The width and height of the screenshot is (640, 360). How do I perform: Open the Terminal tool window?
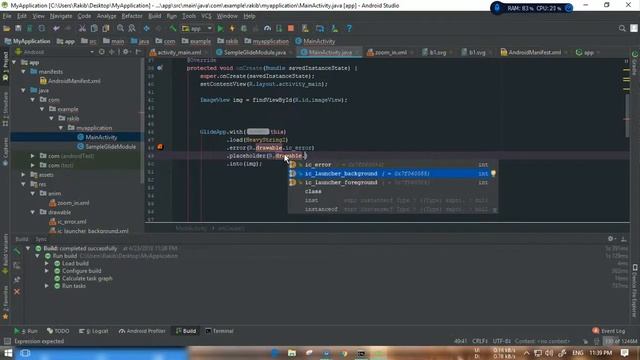(x=220, y=331)
